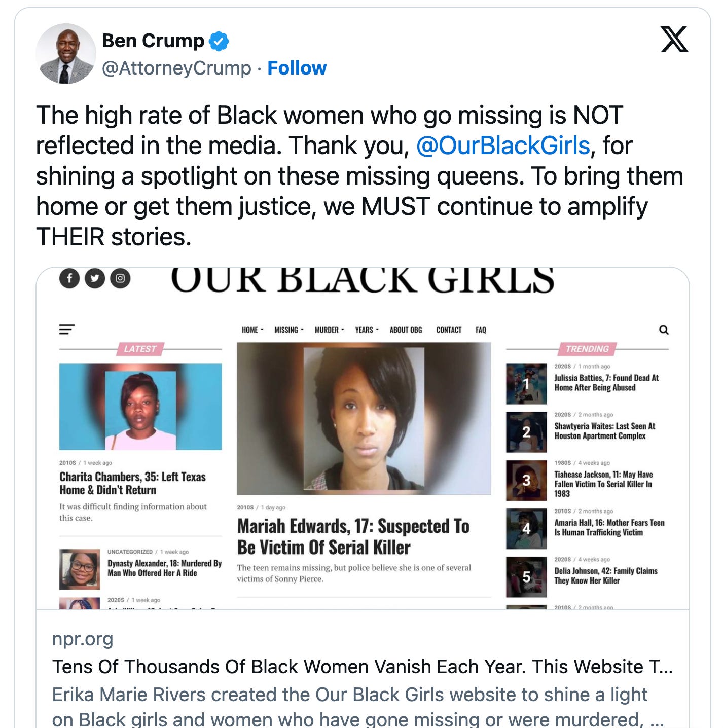This screenshot has height=728, width=723.
Task: Expand the YEARS dropdown menu
Action: coord(367,330)
